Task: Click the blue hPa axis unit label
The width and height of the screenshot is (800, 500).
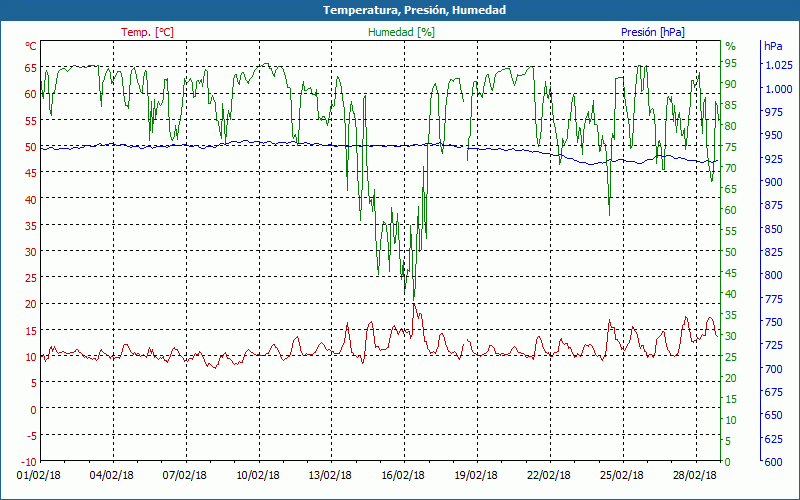Action: 772,46
